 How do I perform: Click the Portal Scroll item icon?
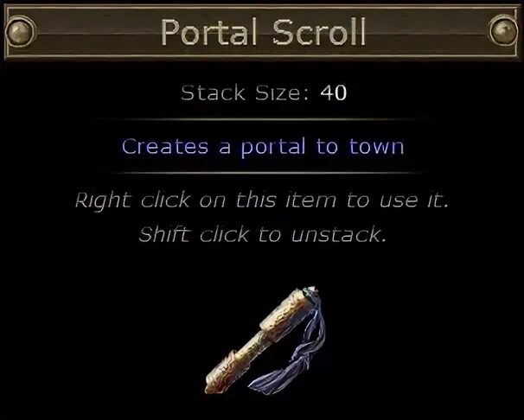[265, 340]
